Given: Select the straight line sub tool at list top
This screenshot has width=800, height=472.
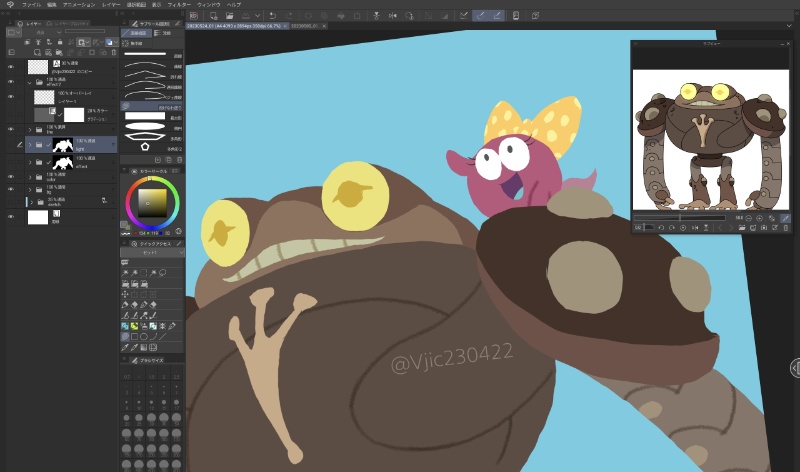Looking at the screenshot, I should (152, 54).
